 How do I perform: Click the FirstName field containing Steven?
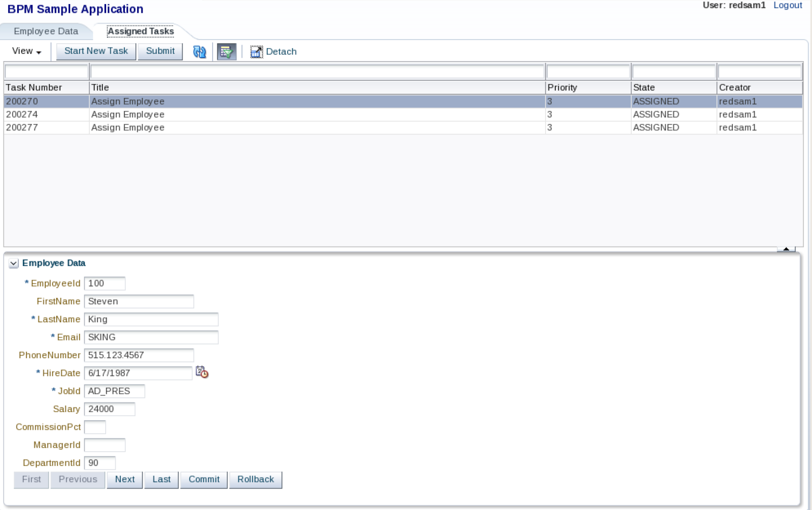click(139, 301)
